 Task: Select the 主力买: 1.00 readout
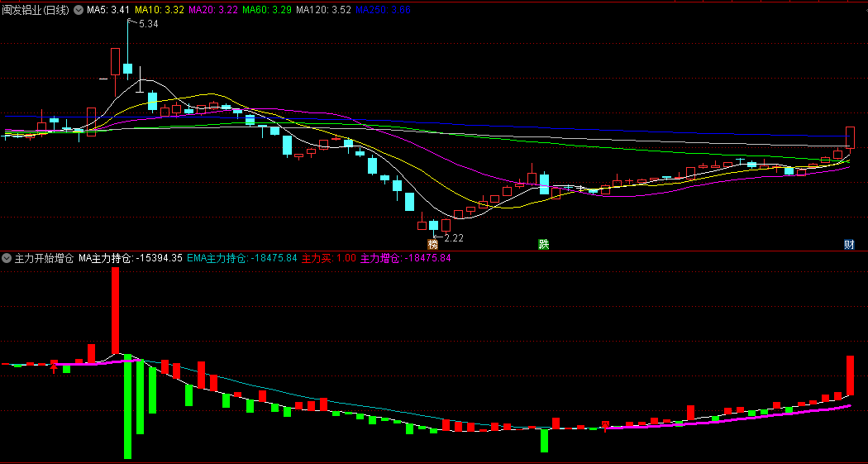point(329,258)
